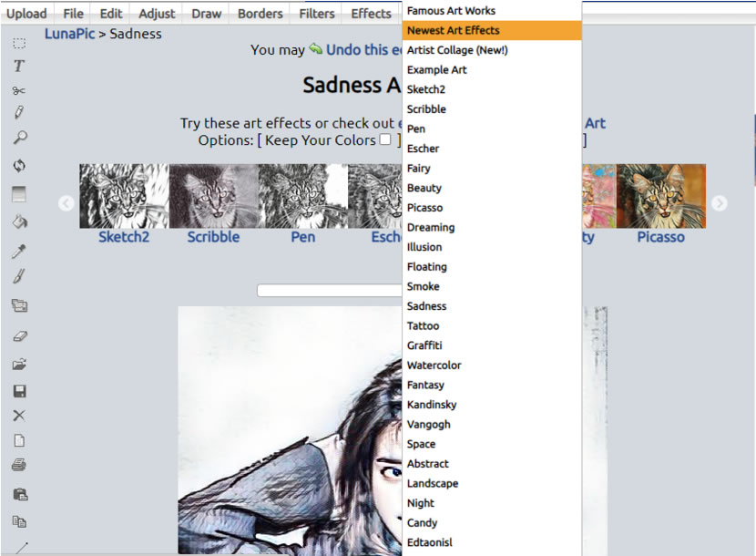Select Sadness effect from menu
The height and width of the screenshot is (556, 756).
click(492, 306)
